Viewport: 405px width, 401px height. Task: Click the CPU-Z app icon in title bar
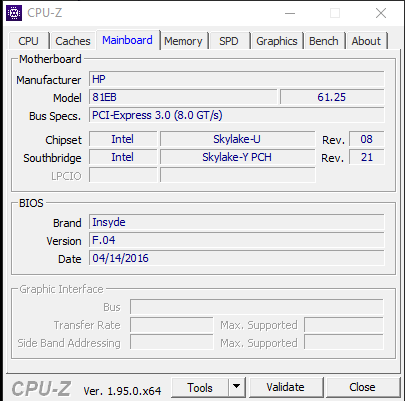[14, 13]
